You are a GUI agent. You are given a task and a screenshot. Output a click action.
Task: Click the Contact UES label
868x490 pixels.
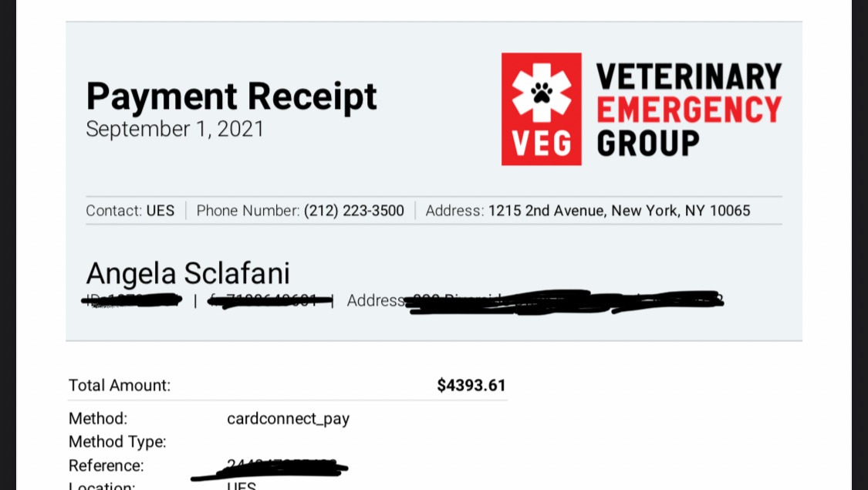[x=130, y=211]
